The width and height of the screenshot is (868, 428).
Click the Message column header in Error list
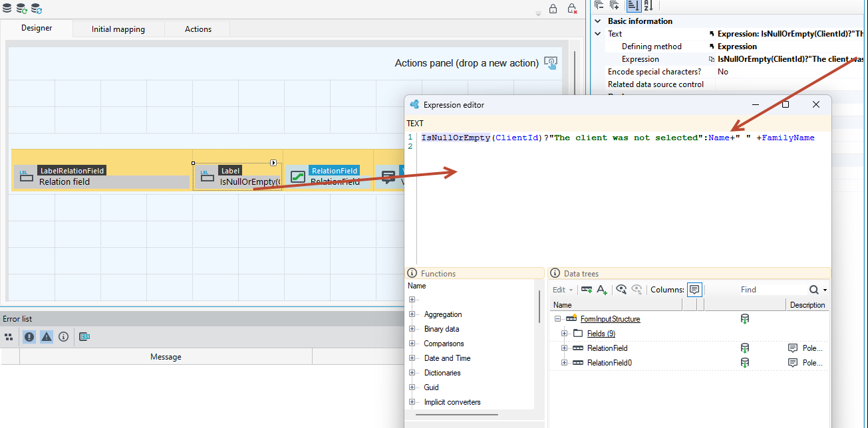[166, 357]
